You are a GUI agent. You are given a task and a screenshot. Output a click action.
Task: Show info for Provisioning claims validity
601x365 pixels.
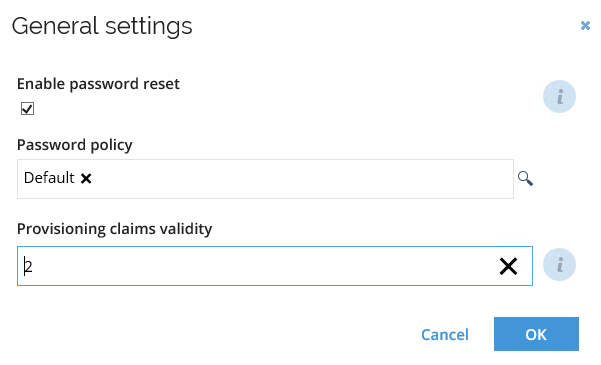pos(559,265)
